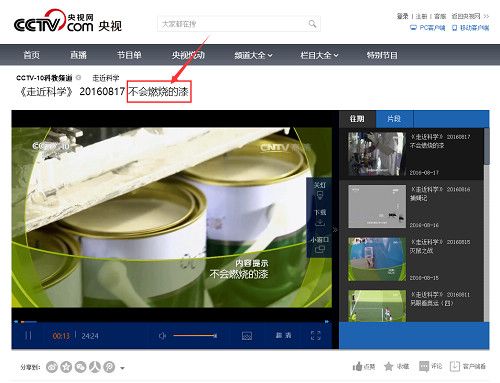Open the 央视 nav item beside 节目单
Image resolution: width=500 pixels, height=383 pixels.
(x=188, y=55)
